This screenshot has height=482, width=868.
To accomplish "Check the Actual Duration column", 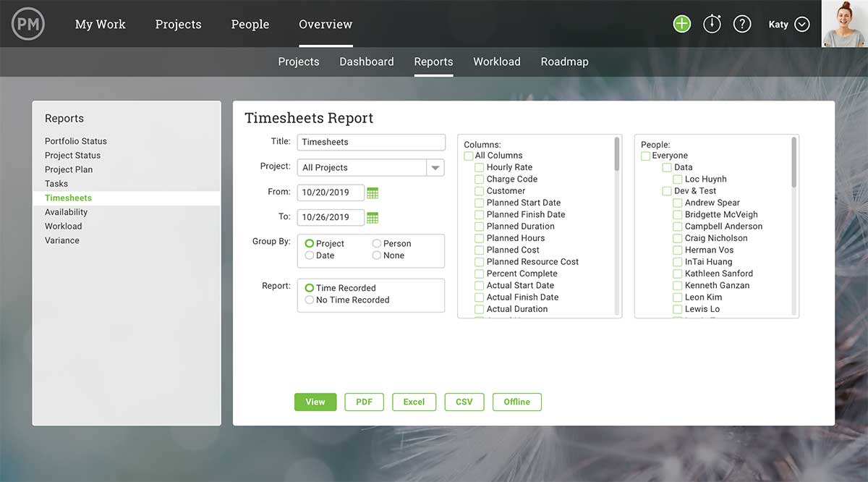I will pyautogui.click(x=480, y=309).
